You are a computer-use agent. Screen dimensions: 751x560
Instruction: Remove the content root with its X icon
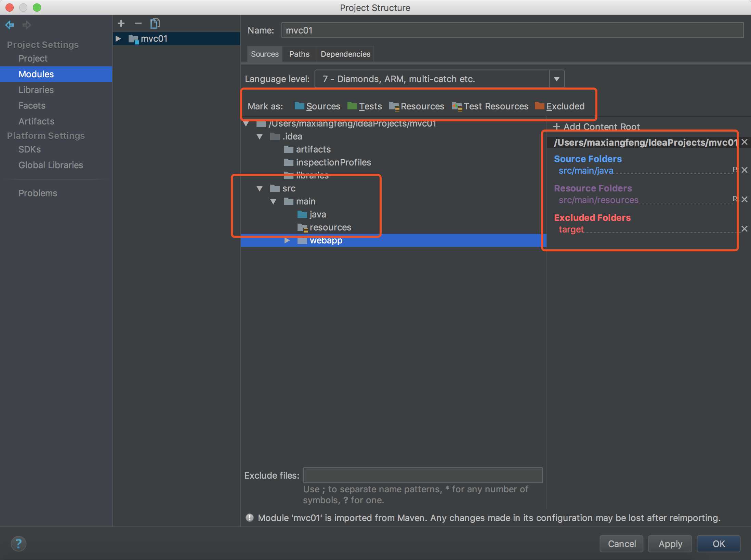[x=745, y=142]
